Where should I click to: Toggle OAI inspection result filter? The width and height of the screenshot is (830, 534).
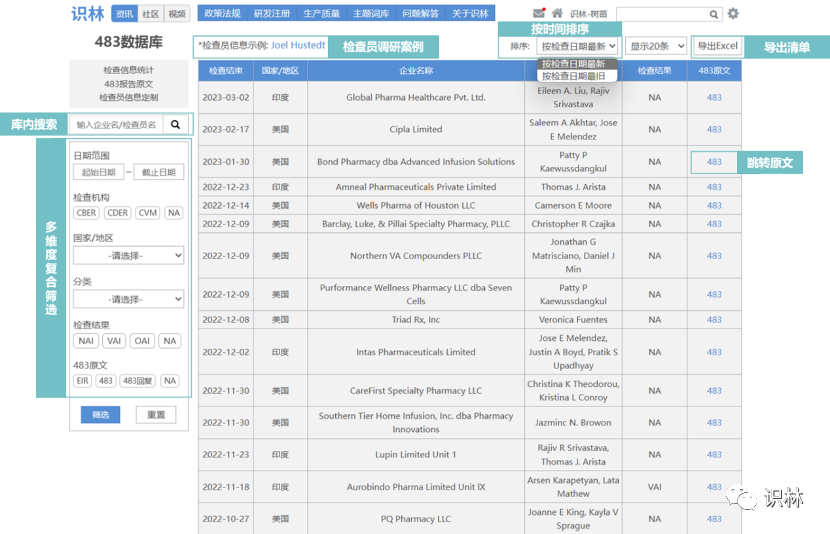coord(142,341)
